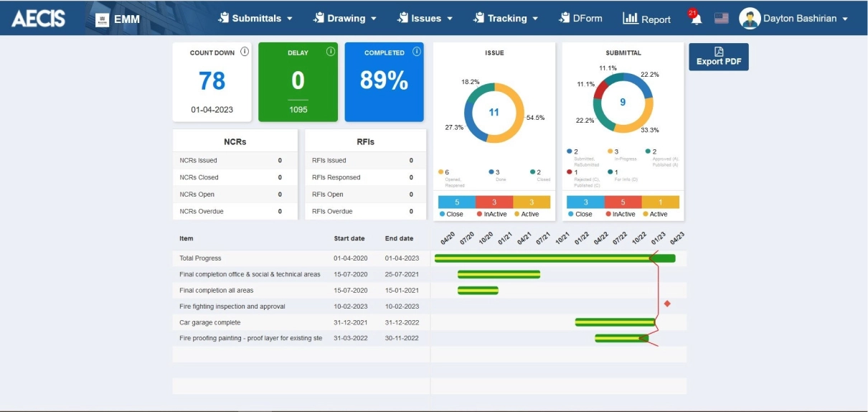Click the Submittals hand icon
Image resolution: width=868 pixels, height=412 pixels.
pyautogui.click(x=223, y=18)
